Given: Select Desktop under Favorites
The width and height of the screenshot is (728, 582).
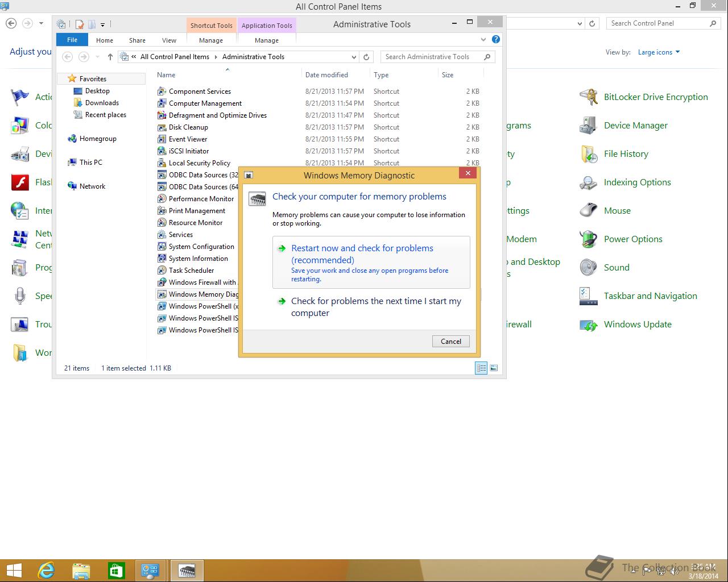Looking at the screenshot, I should click(97, 91).
